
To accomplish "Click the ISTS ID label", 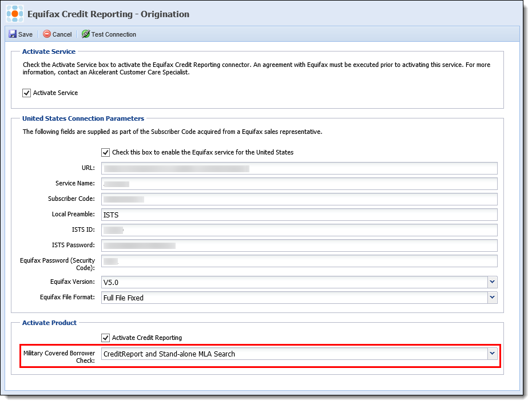I will (x=83, y=229).
